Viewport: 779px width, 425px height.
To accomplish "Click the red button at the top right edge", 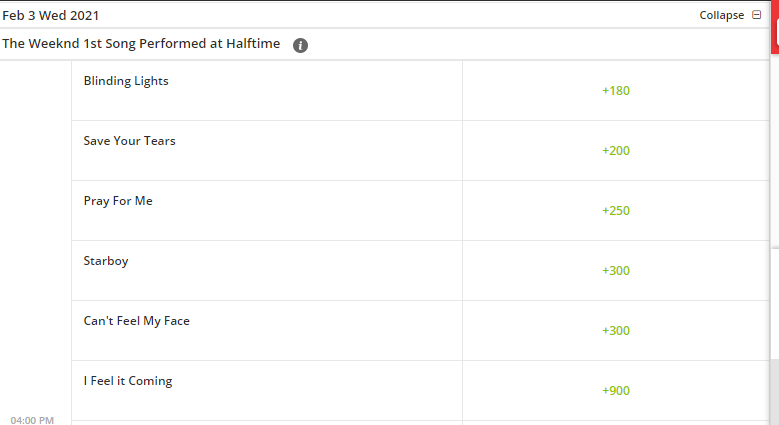I will point(776,27).
